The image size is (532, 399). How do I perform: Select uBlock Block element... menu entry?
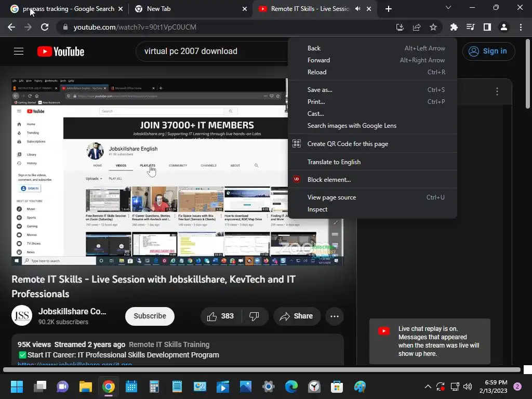373,180
